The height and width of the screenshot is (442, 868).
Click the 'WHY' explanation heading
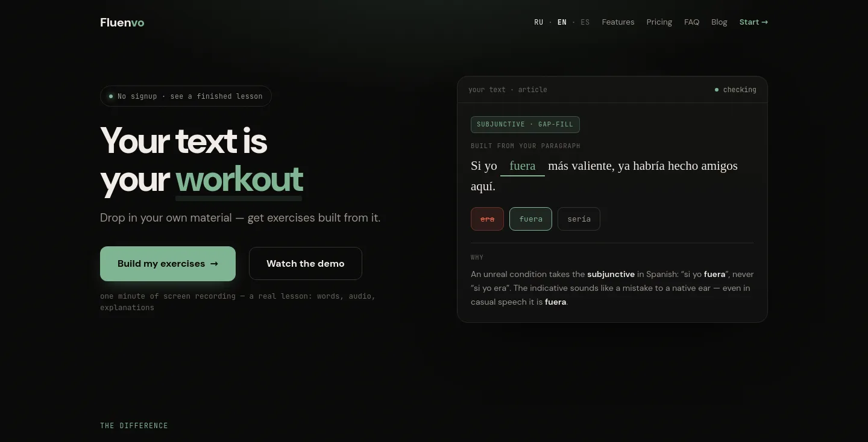tap(477, 257)
